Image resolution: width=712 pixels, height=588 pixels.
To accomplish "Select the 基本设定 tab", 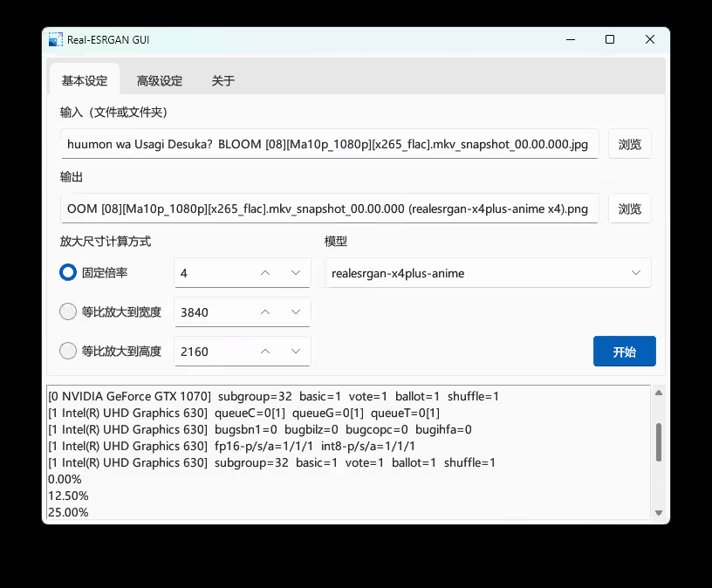I will 85,80.
